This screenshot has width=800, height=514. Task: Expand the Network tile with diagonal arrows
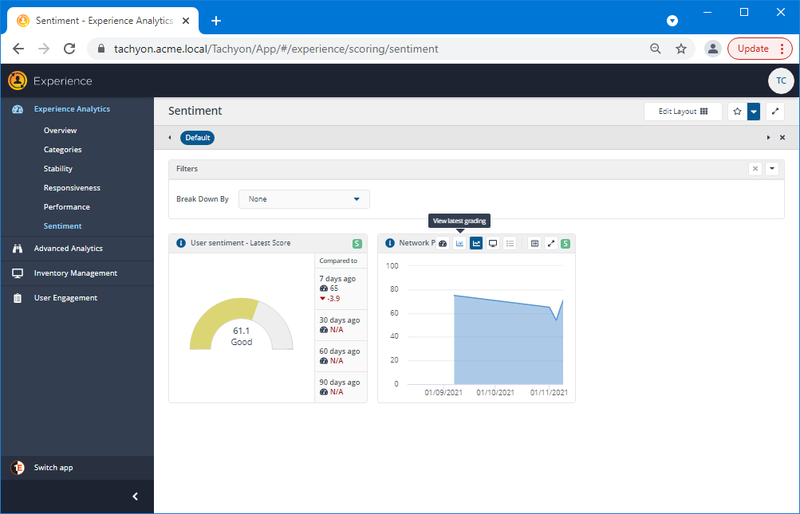pyautogui.click(x=551, y=244)
